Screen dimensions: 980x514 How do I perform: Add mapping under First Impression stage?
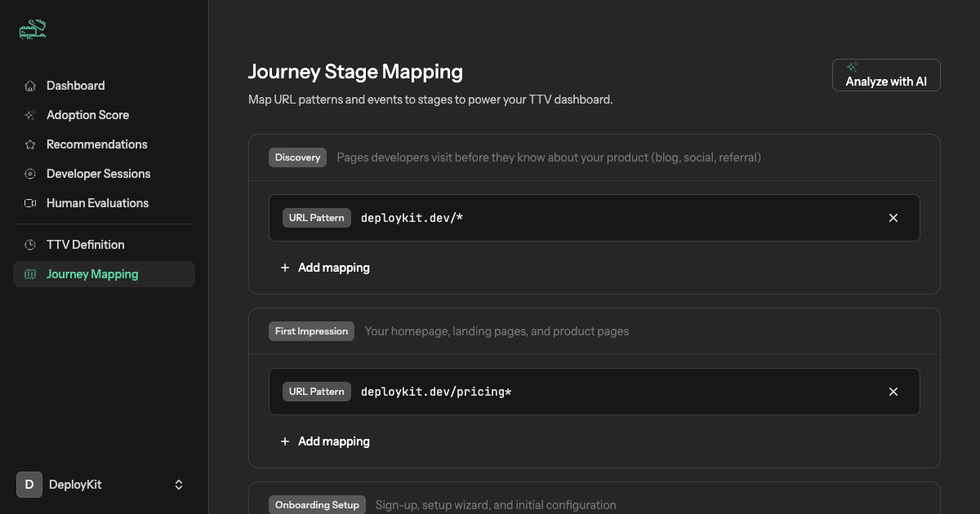(325, 441)
